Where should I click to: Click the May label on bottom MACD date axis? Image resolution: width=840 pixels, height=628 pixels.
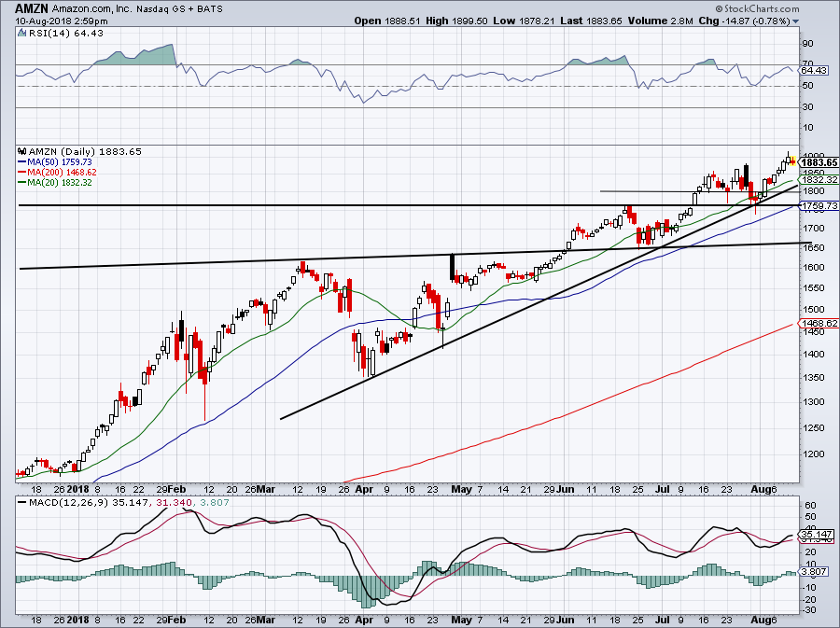(461, 620)
